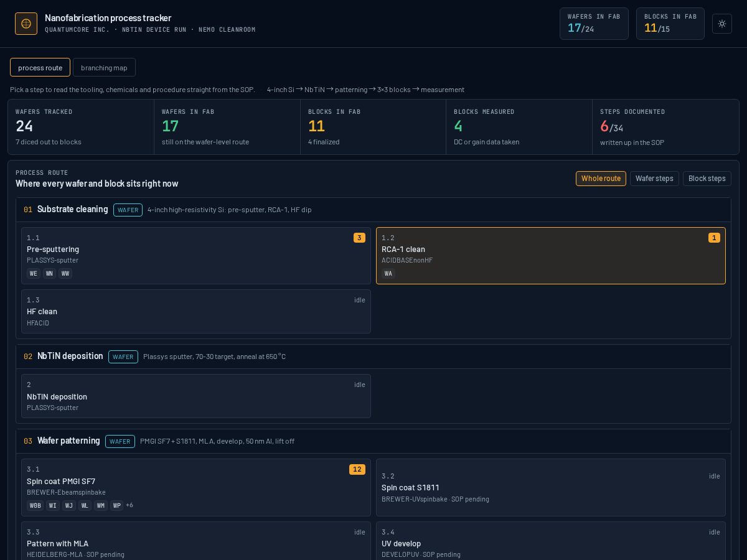Viewport: 747px width, 560px height.
Task: Click the Wafer patterning section header
Action: tap(374, 441)
